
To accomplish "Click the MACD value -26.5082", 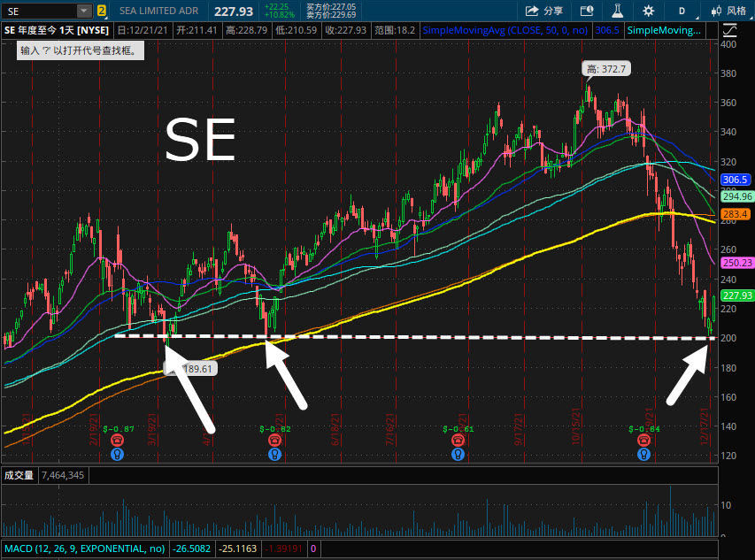I will pyautogui.click(x=192, y=548).
